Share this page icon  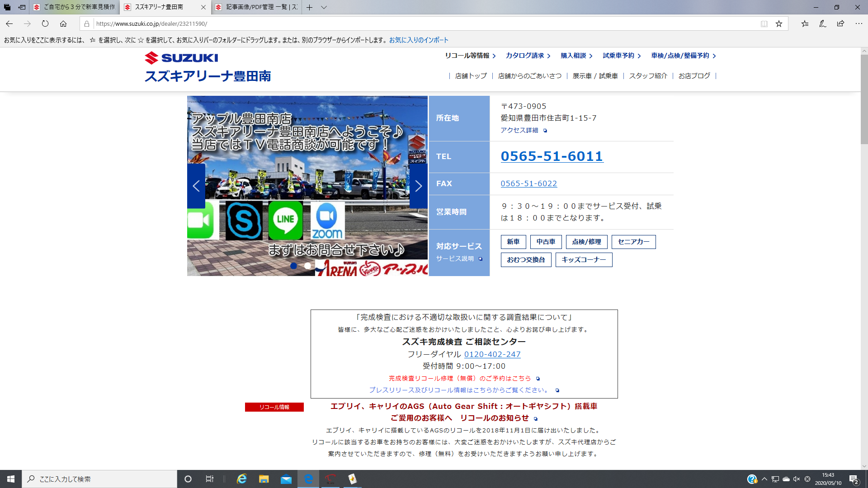coord(840,23)
